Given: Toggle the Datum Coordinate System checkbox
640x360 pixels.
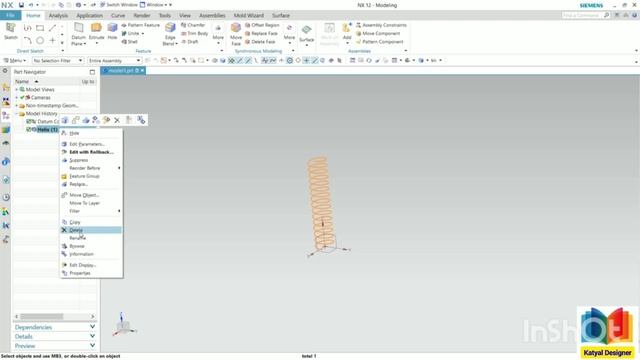Looking at the screenshot, I should pos(29,122).
